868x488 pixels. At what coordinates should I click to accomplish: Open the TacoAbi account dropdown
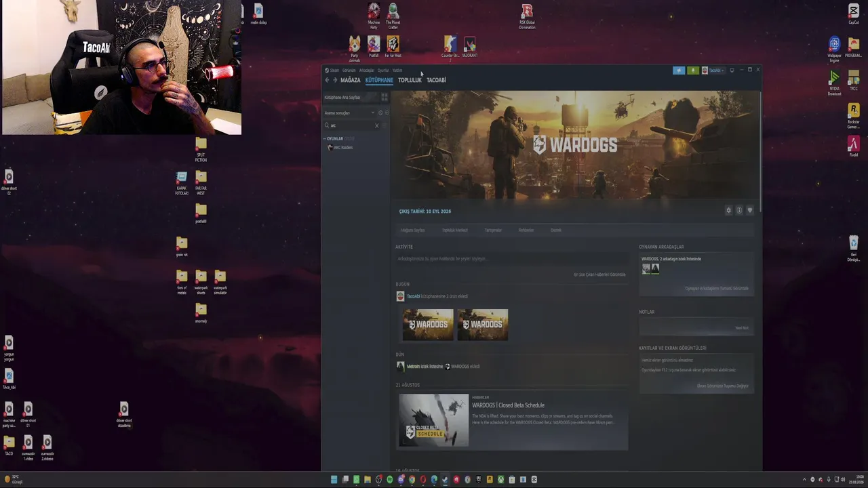point(713,70)
